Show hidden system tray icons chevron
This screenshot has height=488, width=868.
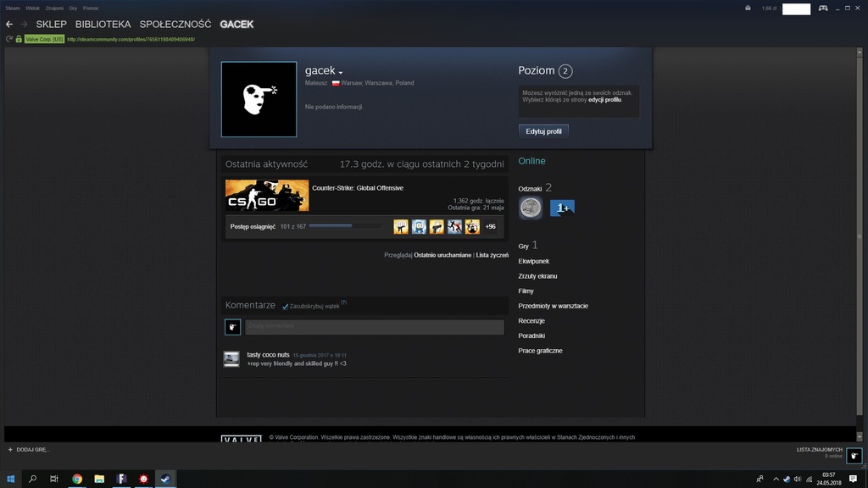coord(776,480)
